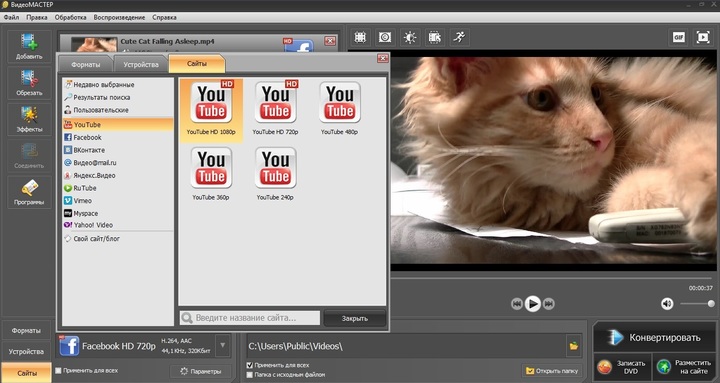Click the Закрыть button
Screen dimensions: 720x383
click(x=354, y=318)
